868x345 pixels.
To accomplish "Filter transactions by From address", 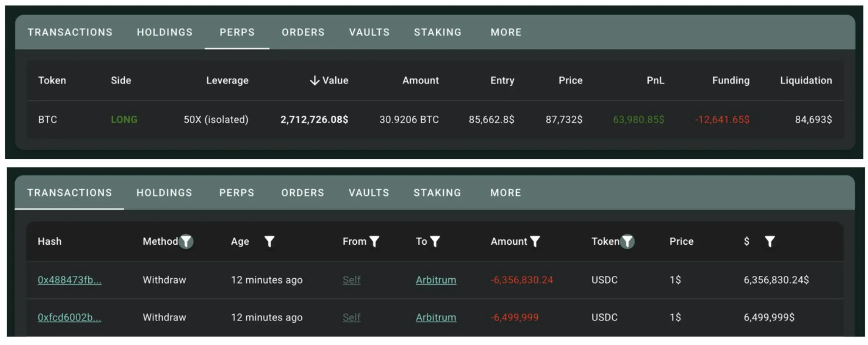I will pos(374,242).
